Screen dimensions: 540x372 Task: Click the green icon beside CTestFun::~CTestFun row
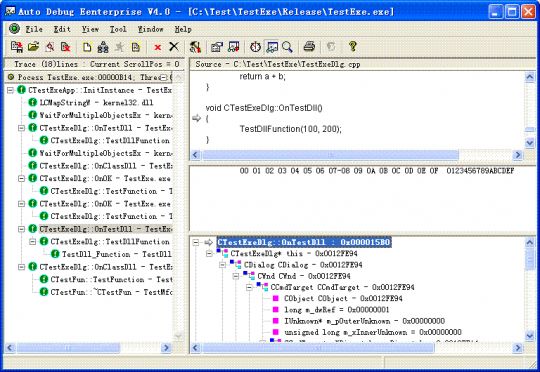click(x=44, y=292)
